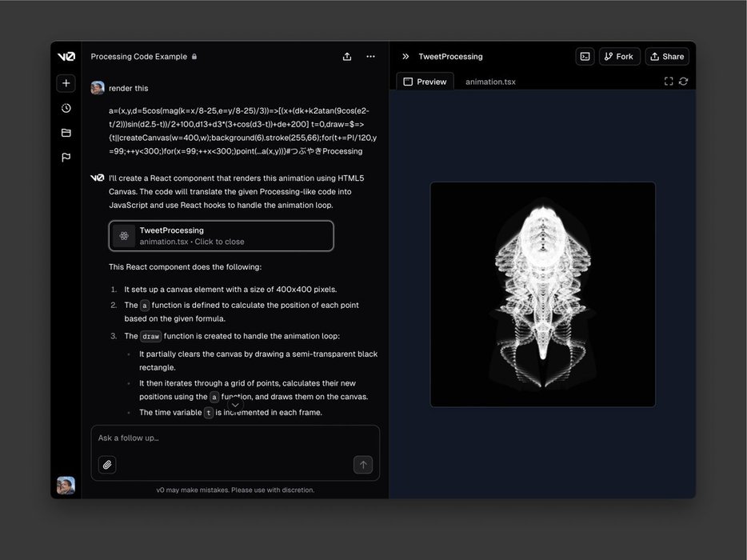Open chat history clock icon
Image resolution: width=747 pixels, height=560 pixels.
tap(66, 108)
